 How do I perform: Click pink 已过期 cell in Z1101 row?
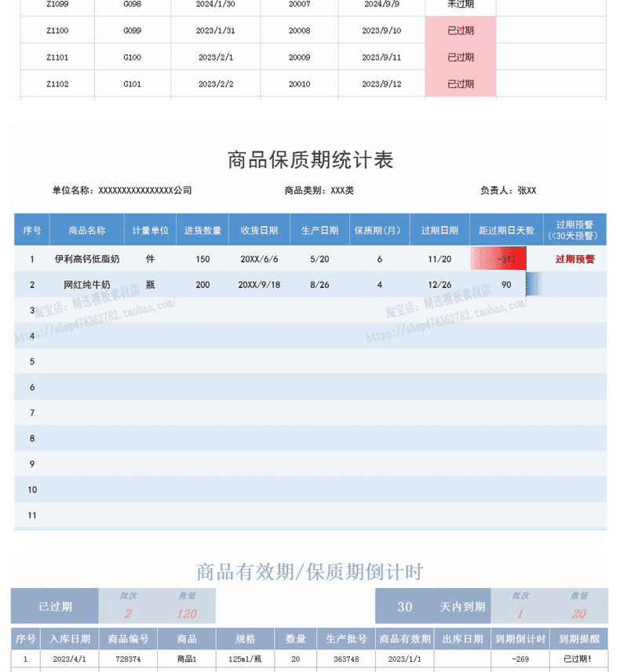click(x=461, y=57)
